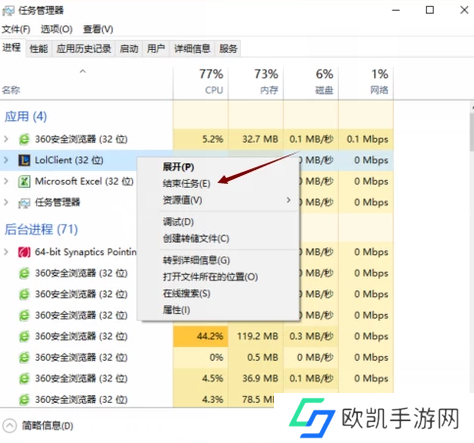474x443 pixels.
Task: Select the 64-bit Synaptics Pointin row name
Action: click(x=86, y=252)
